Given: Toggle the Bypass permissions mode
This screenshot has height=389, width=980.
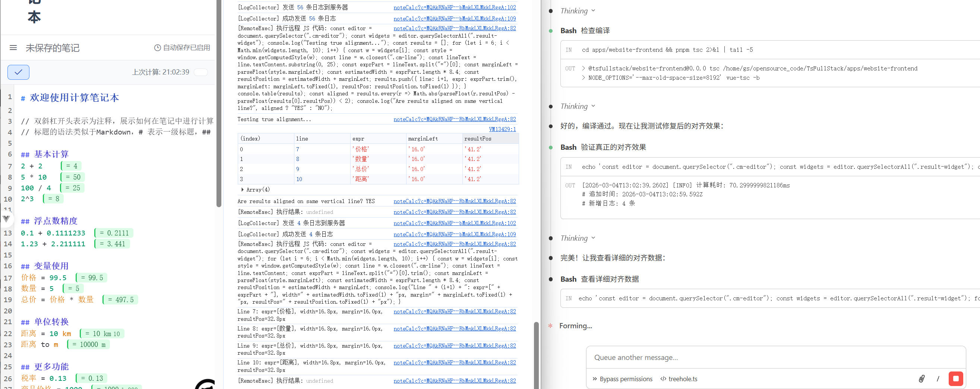Looking at the screenshot, I should (x=622, y=379).
